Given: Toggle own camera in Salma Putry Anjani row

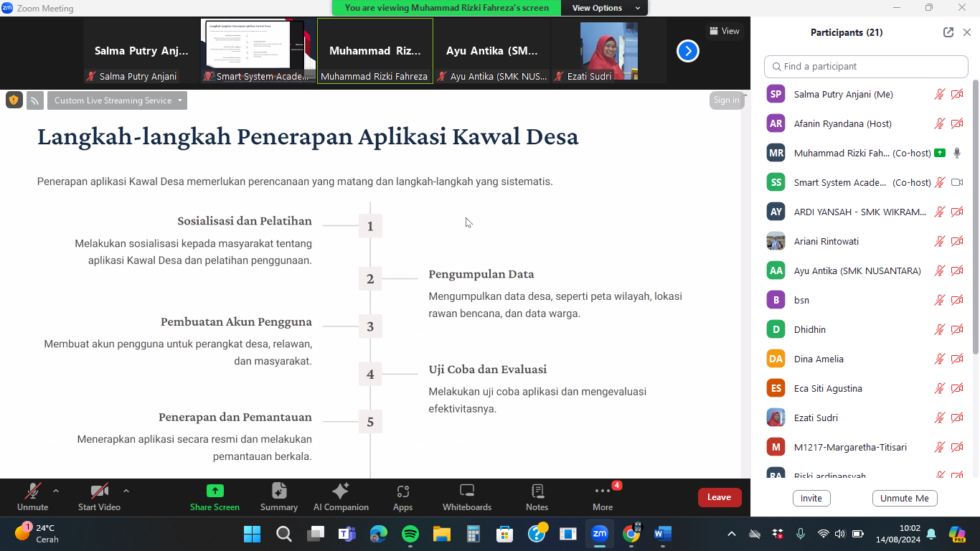Looking at the screenshot, I should pos(957,94).
